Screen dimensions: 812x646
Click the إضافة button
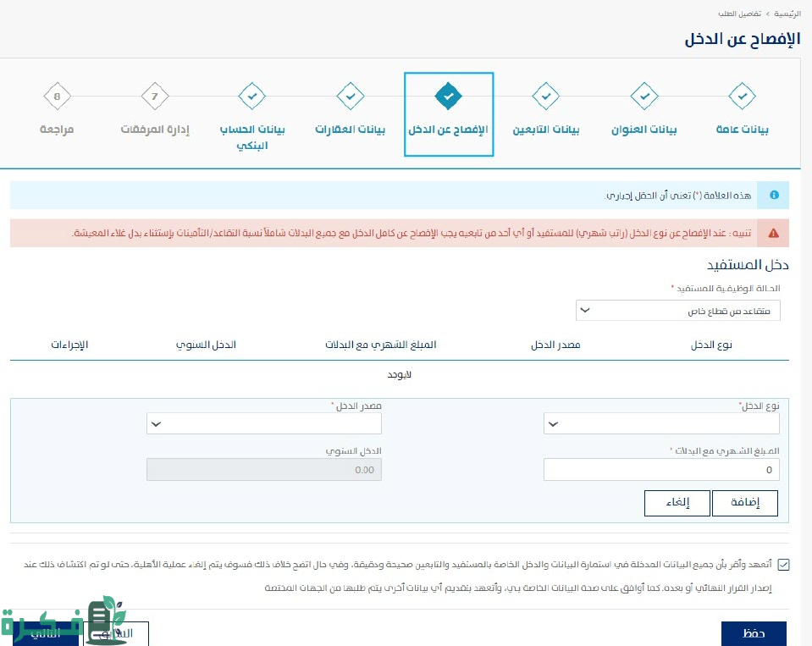tap(744, 503)
